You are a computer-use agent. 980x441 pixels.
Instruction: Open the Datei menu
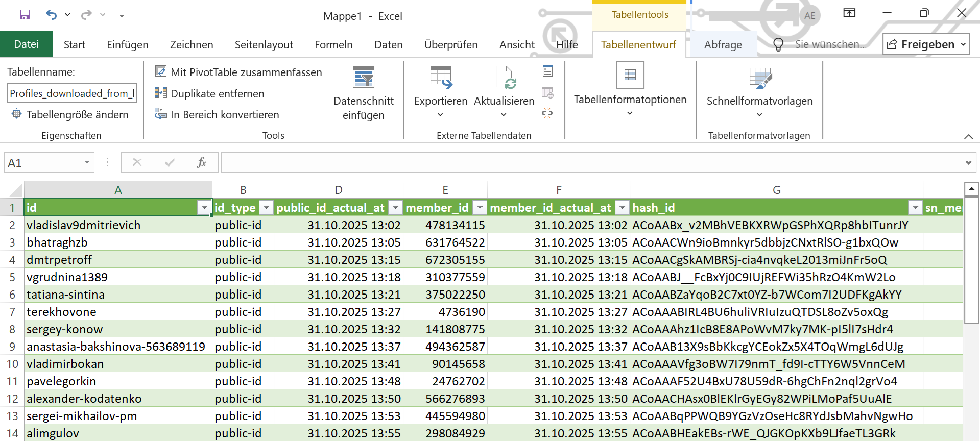(x=26, y=44)
